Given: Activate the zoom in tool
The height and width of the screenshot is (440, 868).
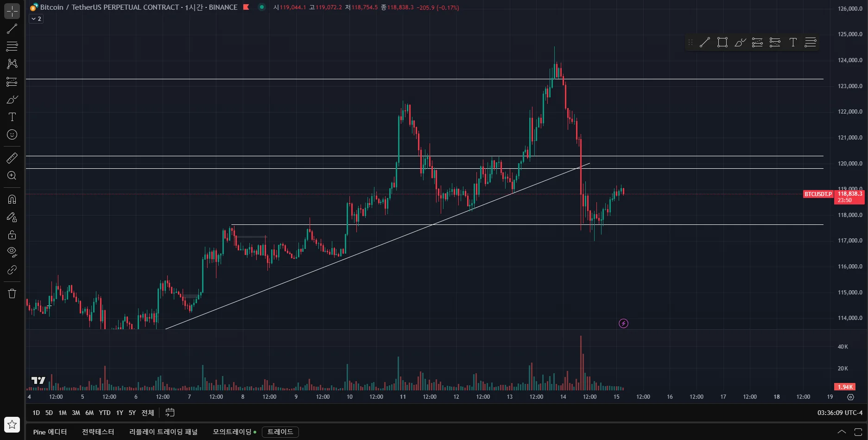Looking at the screenshot, I should pos(12,176).
